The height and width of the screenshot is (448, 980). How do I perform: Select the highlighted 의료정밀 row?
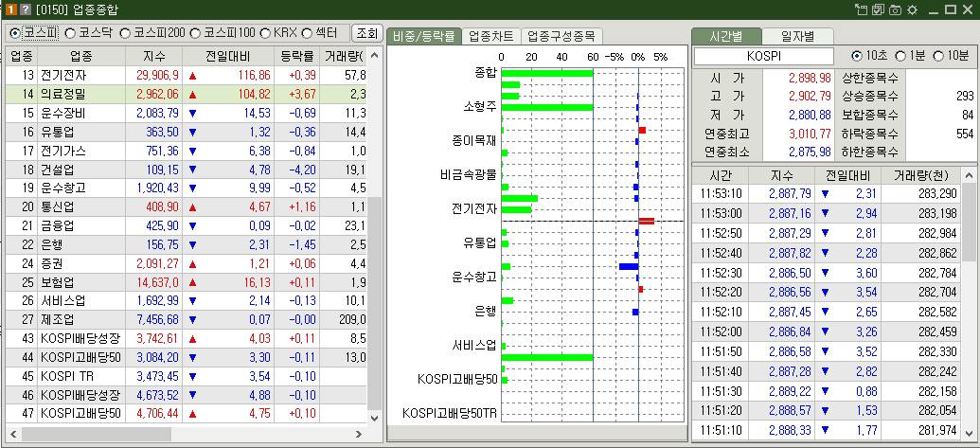pos(187,95)
